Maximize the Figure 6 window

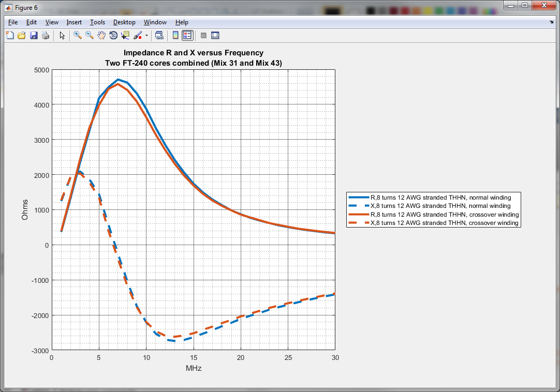pos(525,5)
